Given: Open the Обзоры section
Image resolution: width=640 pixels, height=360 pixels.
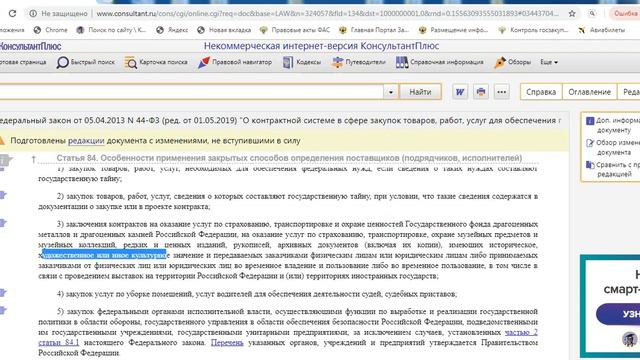Looking at the screenshot, I should coord(513,62).
